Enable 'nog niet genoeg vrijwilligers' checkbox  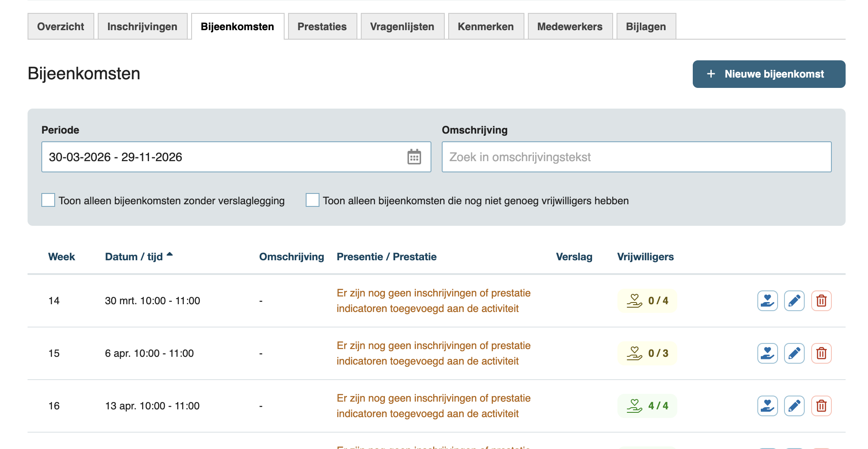pos(313,200)
